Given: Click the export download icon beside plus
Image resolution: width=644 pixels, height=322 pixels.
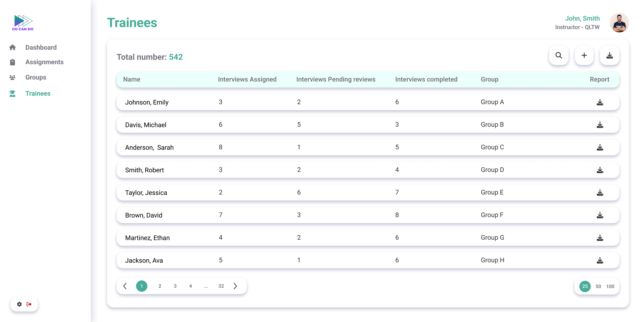Looking at the screenshot, I should tap(609, 55).
